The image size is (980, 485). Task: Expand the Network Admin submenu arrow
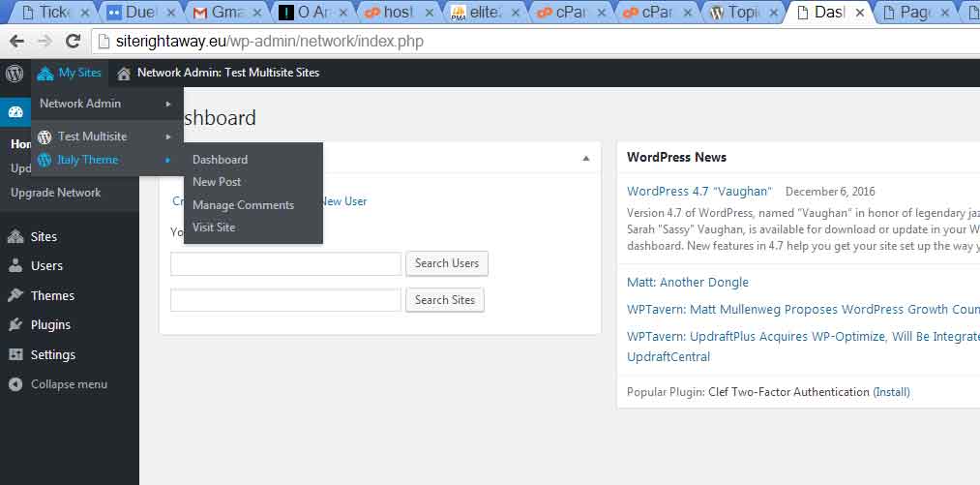click(x=168, y=104)
